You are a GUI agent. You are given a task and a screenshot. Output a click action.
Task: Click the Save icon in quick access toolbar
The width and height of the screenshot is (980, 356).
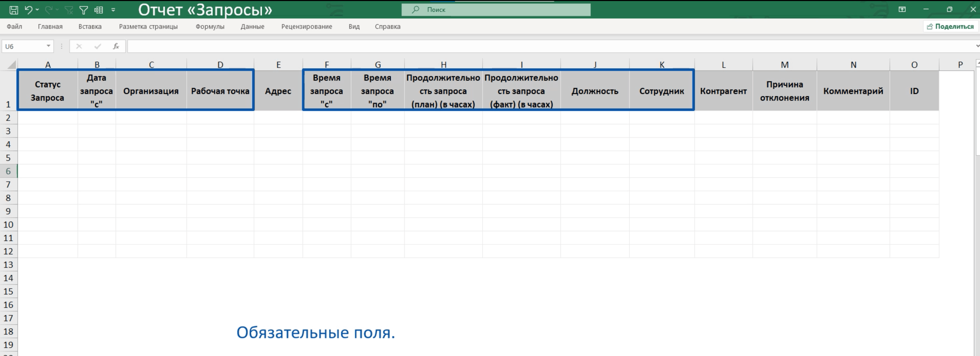pos(14,10)
